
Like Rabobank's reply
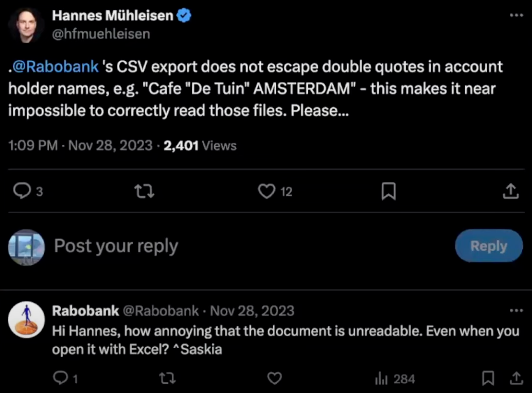pyautogui.click(x=274, y=379)
